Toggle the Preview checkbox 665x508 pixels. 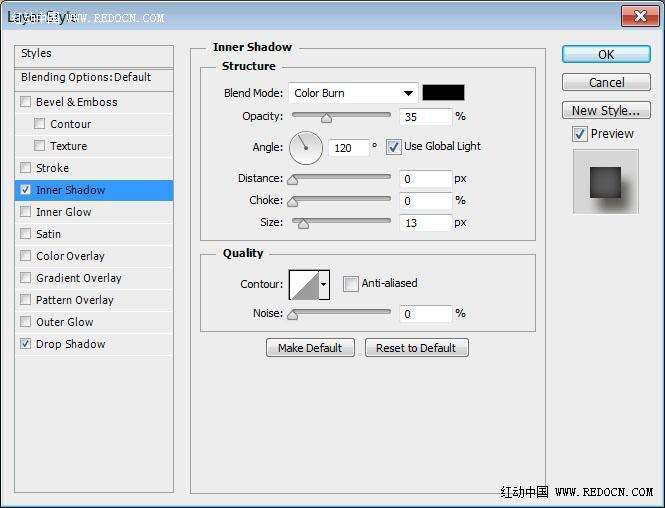pos(580,134)
